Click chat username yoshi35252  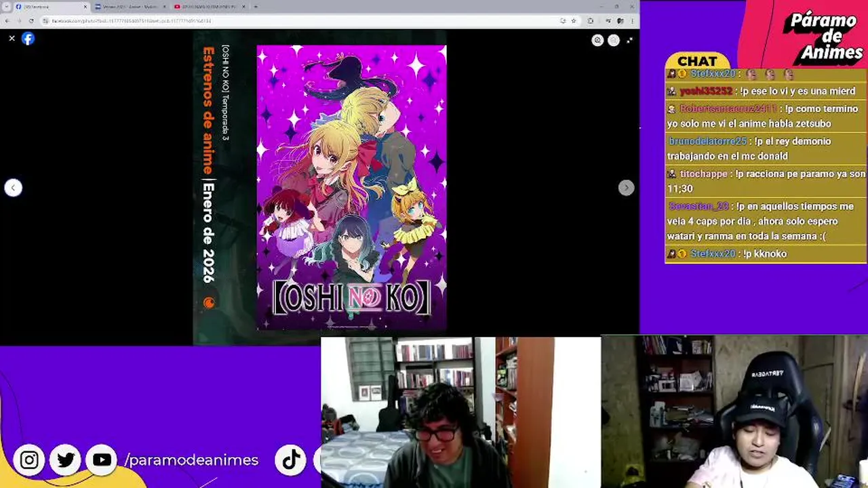coord(706,91)
